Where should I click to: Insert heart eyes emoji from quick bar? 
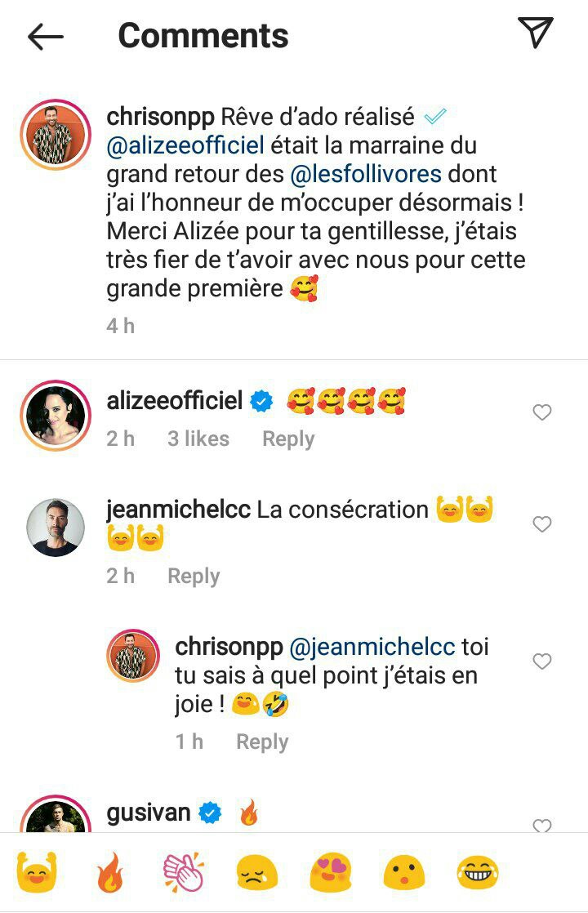(x=330, y=874)
